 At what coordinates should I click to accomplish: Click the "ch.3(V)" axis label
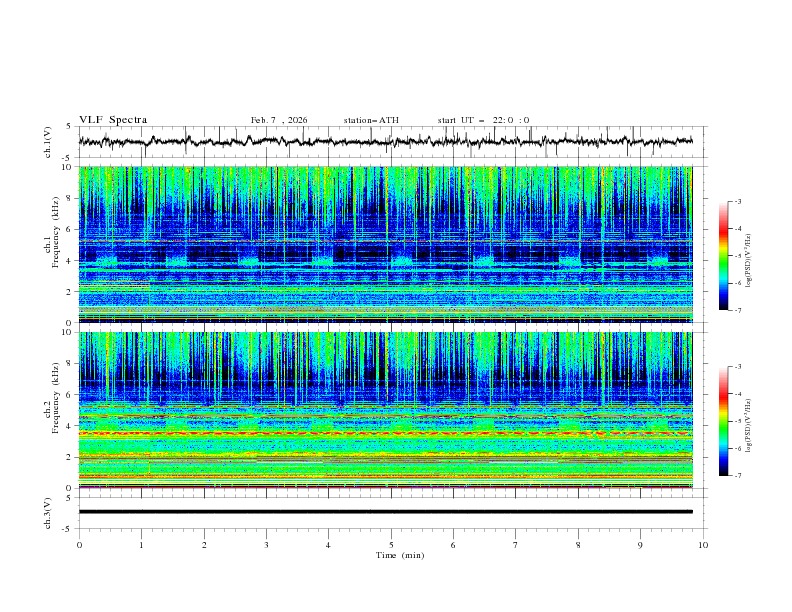(48, 513)
